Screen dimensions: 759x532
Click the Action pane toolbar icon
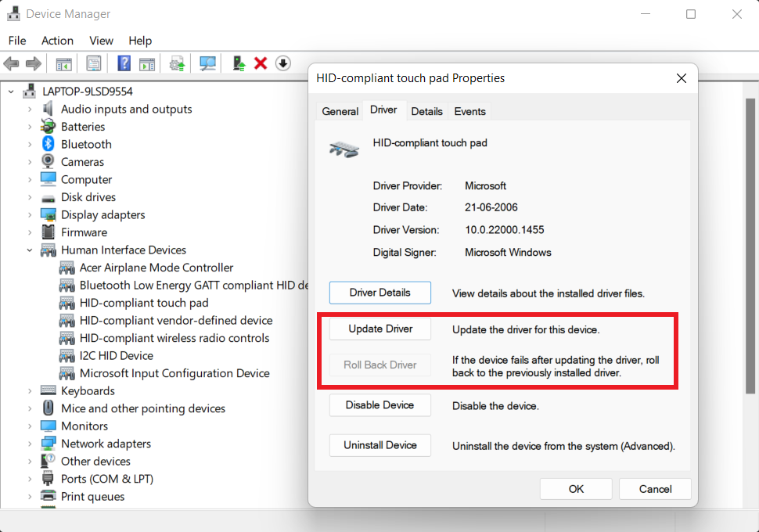pos(146,63)
